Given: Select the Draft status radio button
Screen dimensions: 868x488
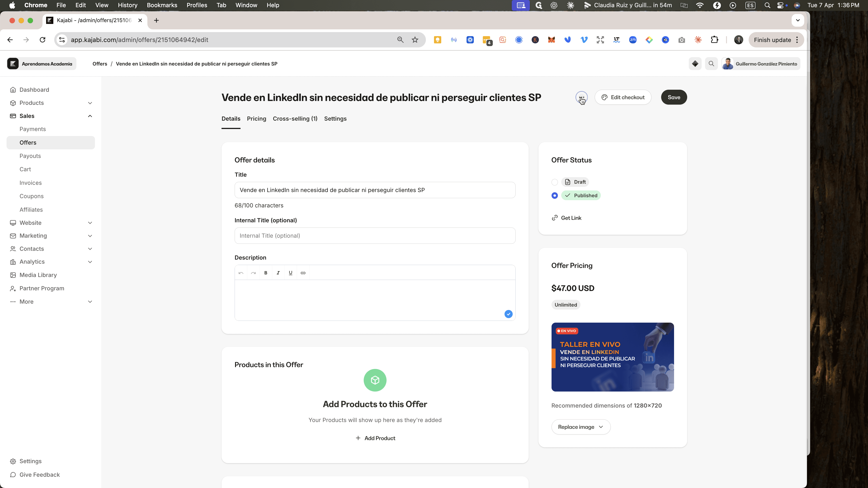Looking at the screenshot, I should coord(555,182).
